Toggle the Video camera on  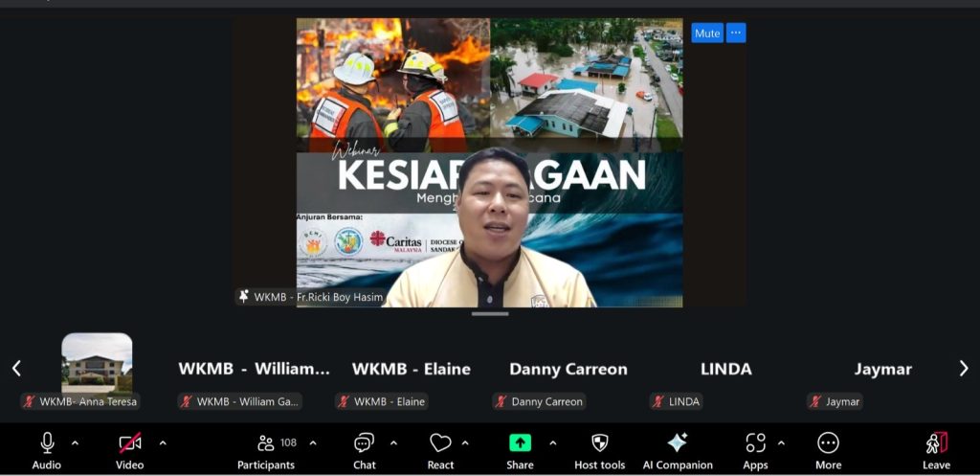tap(129, 443)
